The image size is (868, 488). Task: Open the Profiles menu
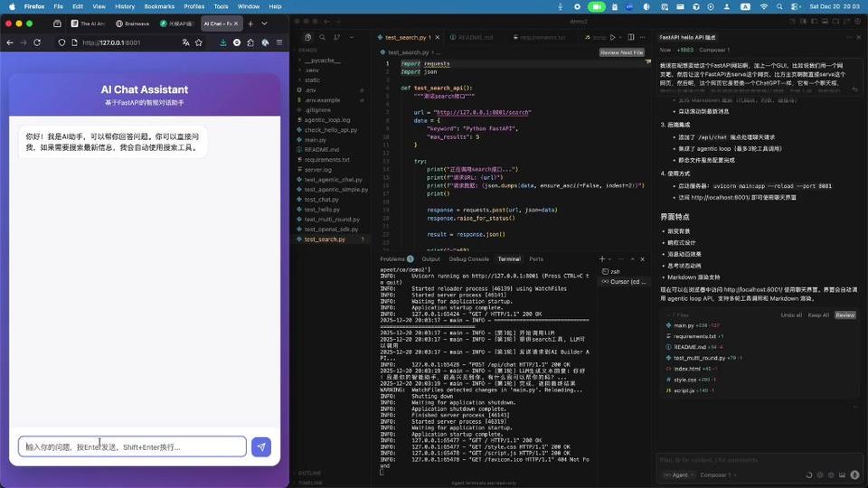193,6
